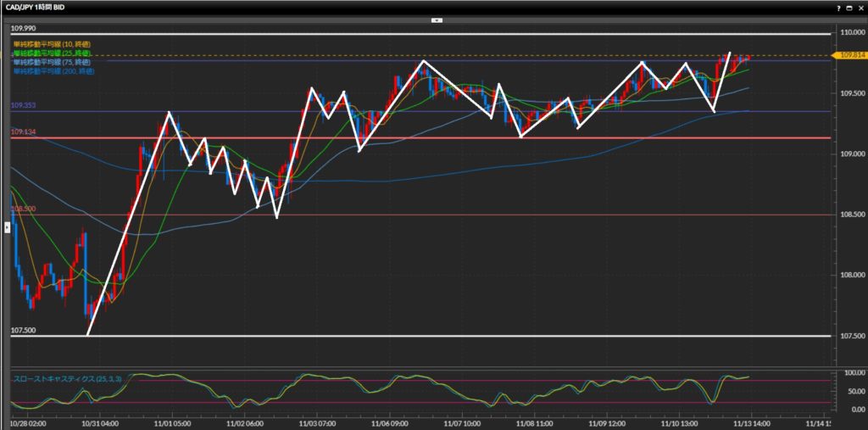Expand the left side panel arrow
Image resolution: width=868 pixels, height=430 pixels.
point(8,226)
